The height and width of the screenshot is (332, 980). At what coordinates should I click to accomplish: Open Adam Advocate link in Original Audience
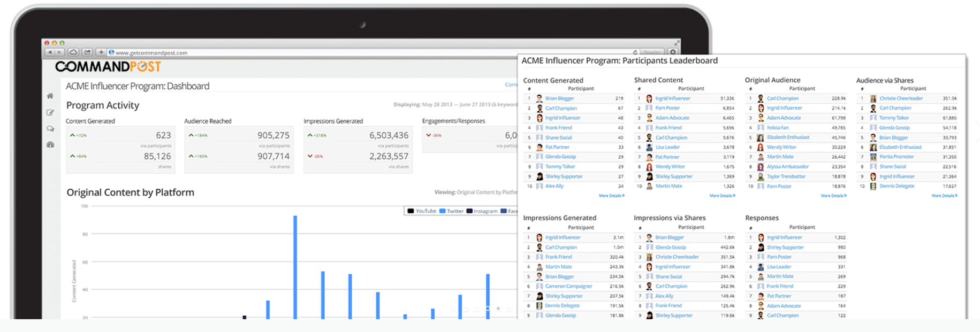784,118
